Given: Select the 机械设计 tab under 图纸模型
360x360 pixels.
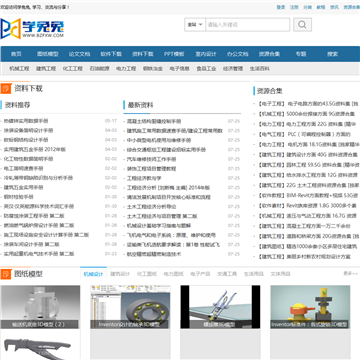Looking at the screenshot, I should (93, 274).
